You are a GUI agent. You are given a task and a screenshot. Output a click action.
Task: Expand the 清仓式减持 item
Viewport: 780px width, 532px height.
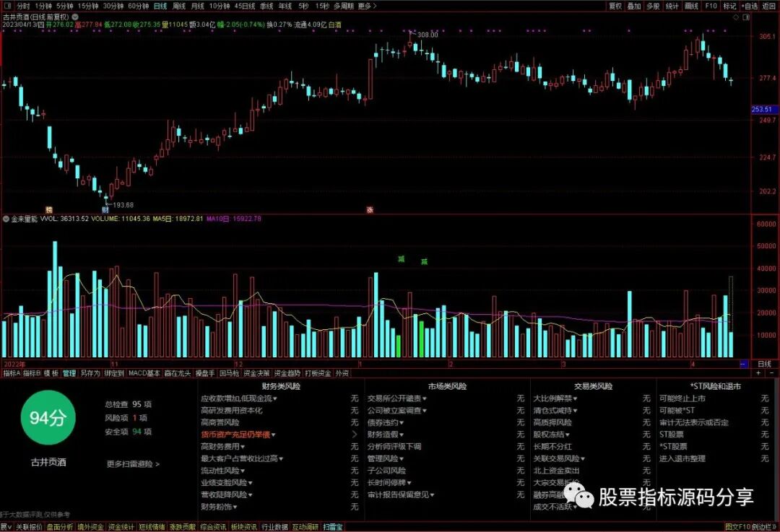click(555, 410)
